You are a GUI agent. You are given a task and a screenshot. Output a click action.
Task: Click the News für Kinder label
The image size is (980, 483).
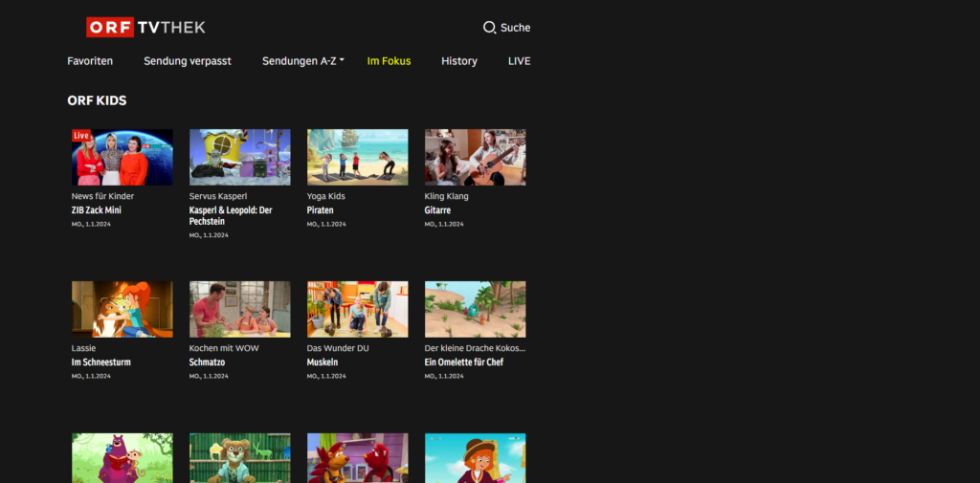coord(102,196)
